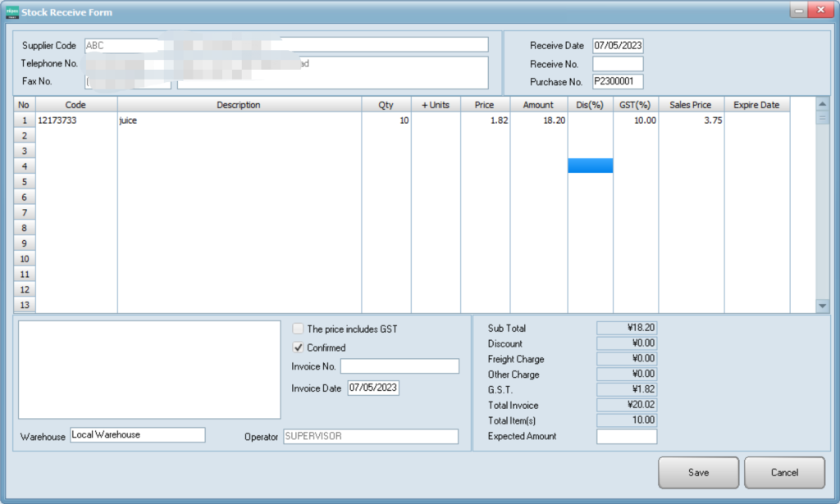Click the Receive Date field
The height and width of the screenshot is (504, 840).
pyautogui.click(x=618, y=46)
